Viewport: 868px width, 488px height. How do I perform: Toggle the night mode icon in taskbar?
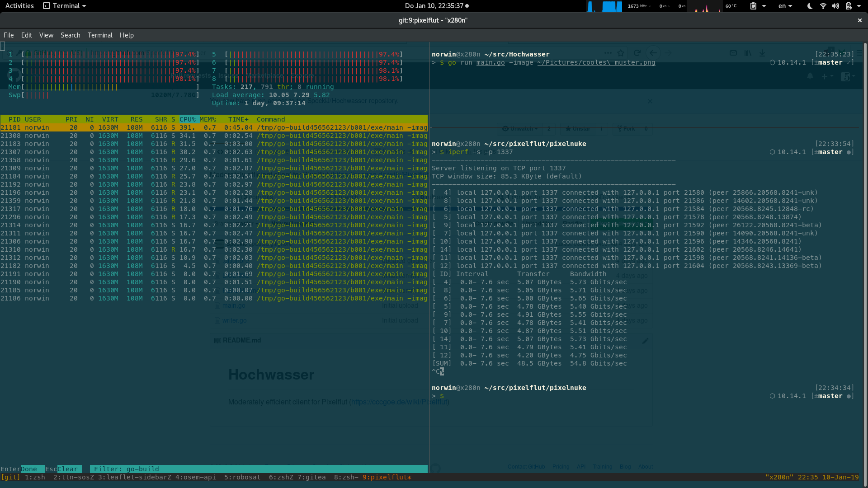pyautogui.click(x=809, y=5)
